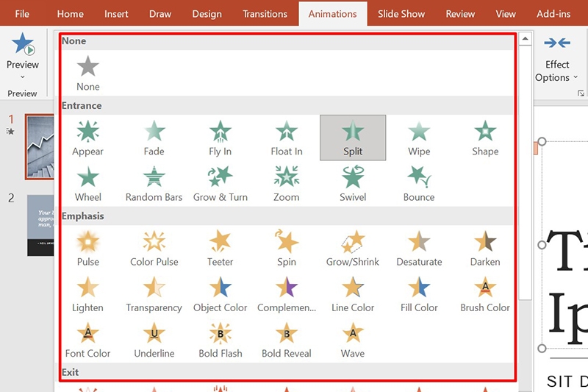This screenshot has width=588, height=392.
Task: Choose the Random Bars entrance effect
Action: [154, 184]
